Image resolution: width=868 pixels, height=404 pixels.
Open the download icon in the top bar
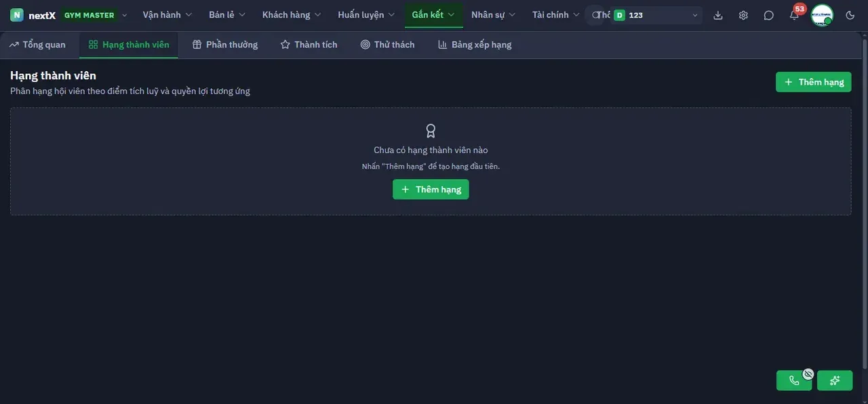pos(718,15)
